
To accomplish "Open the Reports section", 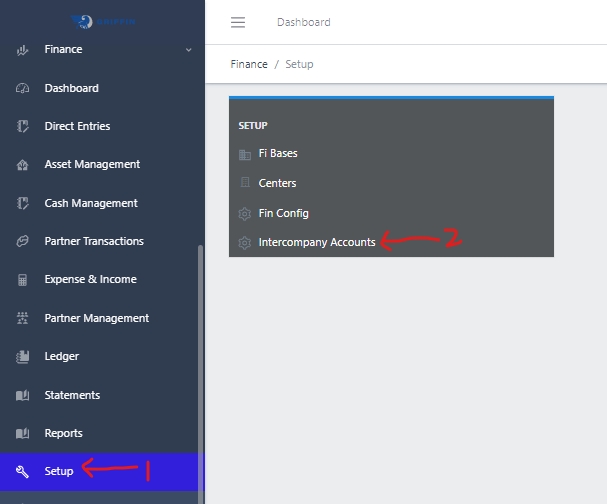I will [63, 433].
